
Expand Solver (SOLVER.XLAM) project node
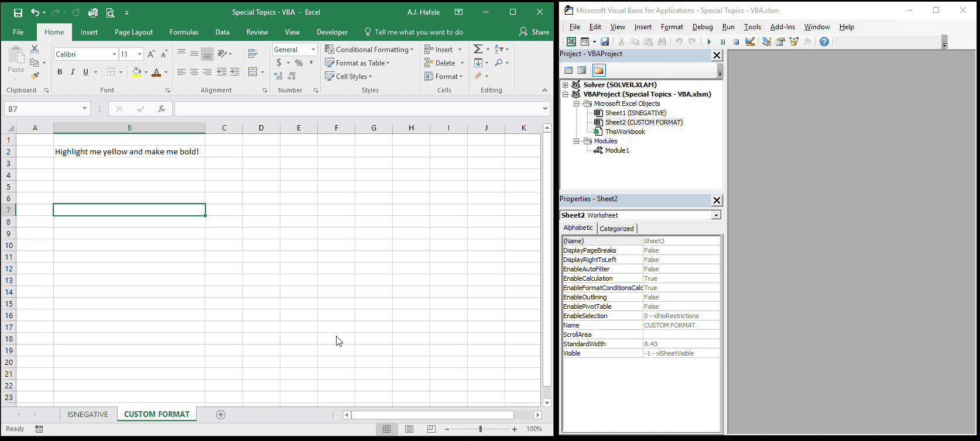pyautogui.click(x=566, y=85)
